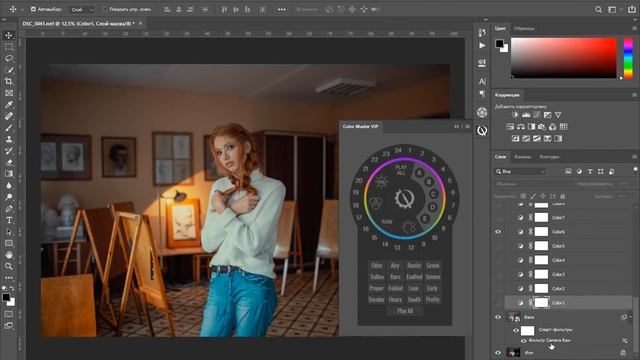Image resolution: width=640 pixels, height=360 pixels.
Task: Select the Clone Stamp tool
Action: pos(9,139)
